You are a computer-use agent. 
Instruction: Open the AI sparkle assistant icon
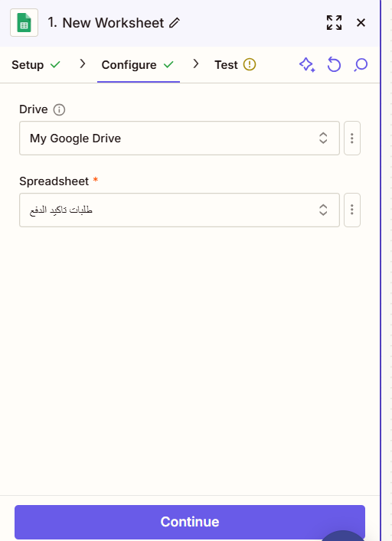tap(307, 65)
